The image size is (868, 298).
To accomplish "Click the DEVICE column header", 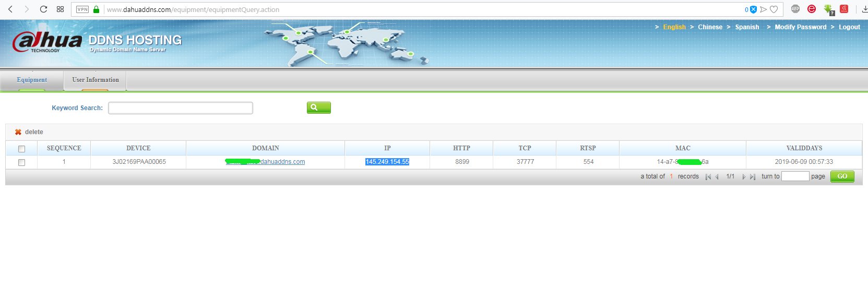I will (138, 148).
